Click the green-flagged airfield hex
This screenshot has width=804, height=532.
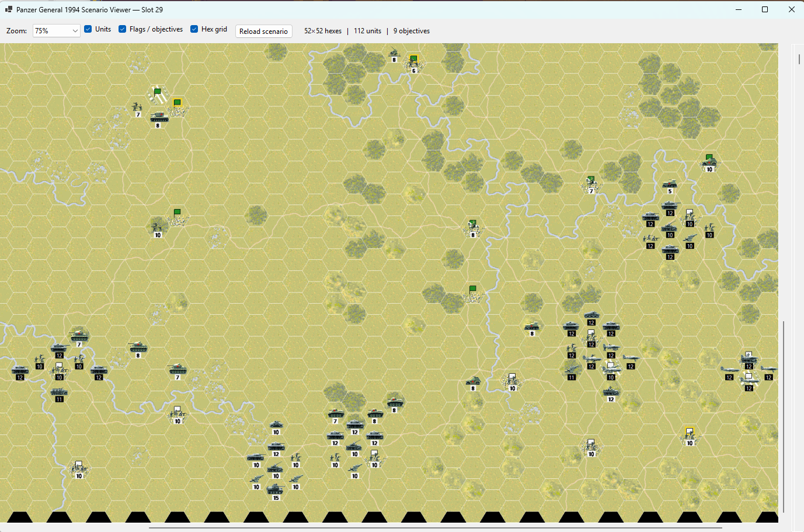tap(158, 95)
